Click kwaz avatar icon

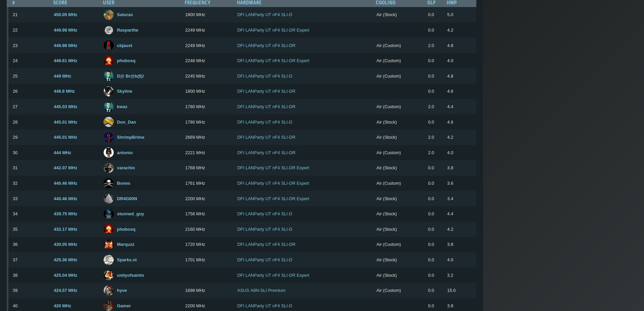pos(108,107)
